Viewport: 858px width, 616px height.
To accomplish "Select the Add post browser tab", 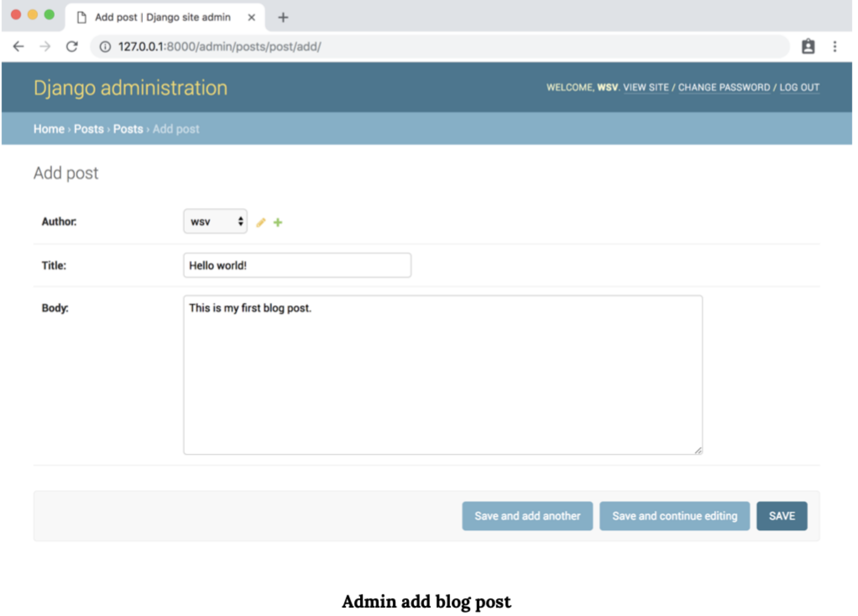I will click(x=163, y=18).
